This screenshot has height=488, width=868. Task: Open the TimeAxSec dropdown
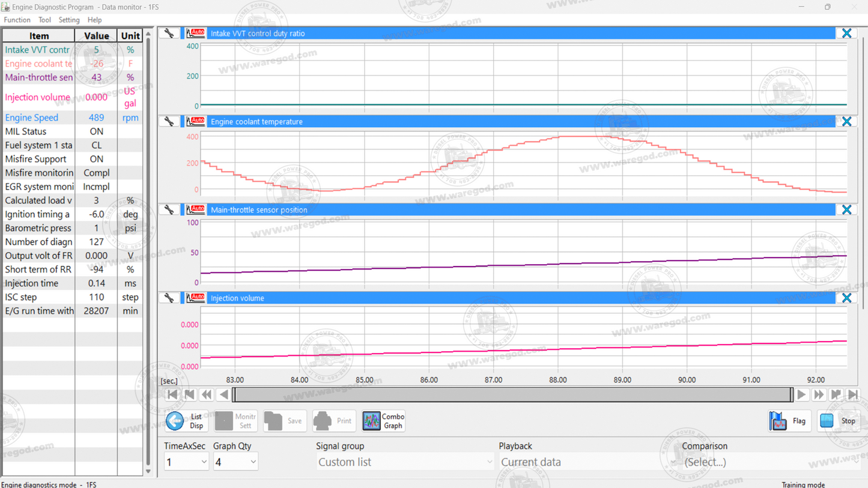pos(186,461)
